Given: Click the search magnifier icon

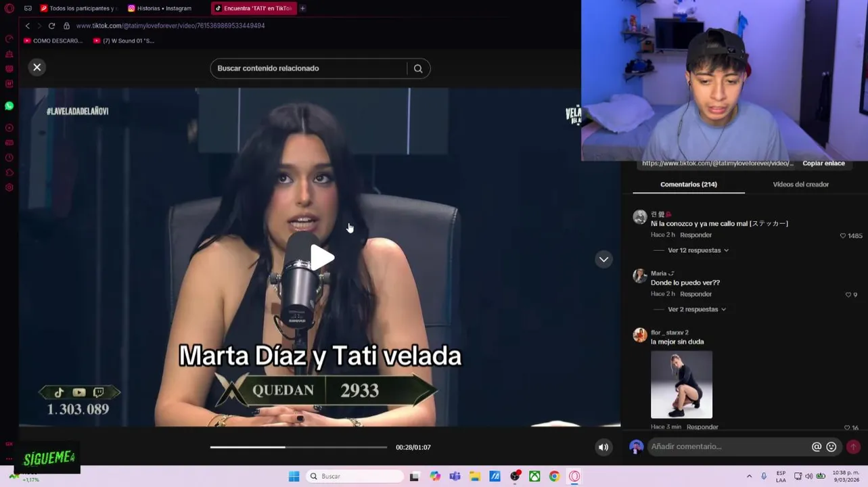Looking at the screenshot, I should pyautogui.click(x=418, y=68).
